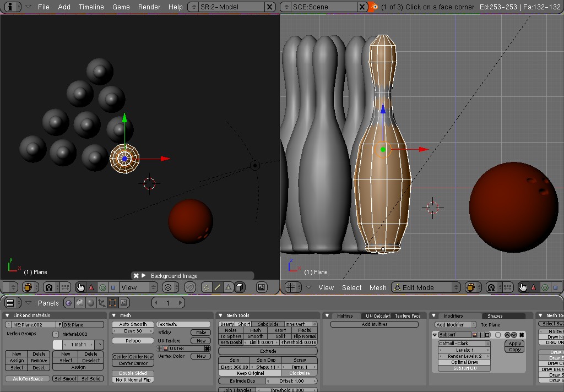
Task: Toggle occlude background geometry cube icon
Action: [x=240, y=287]
